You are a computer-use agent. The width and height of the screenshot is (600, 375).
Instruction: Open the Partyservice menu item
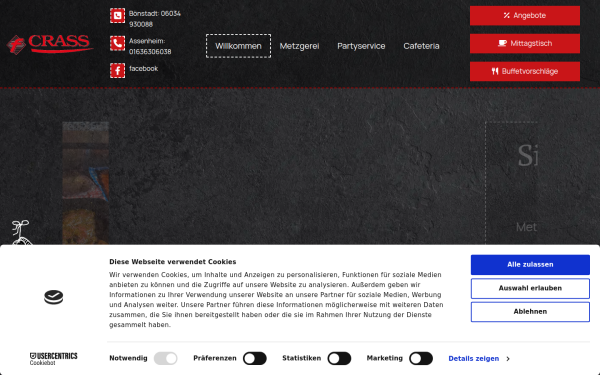click(361, 46)
